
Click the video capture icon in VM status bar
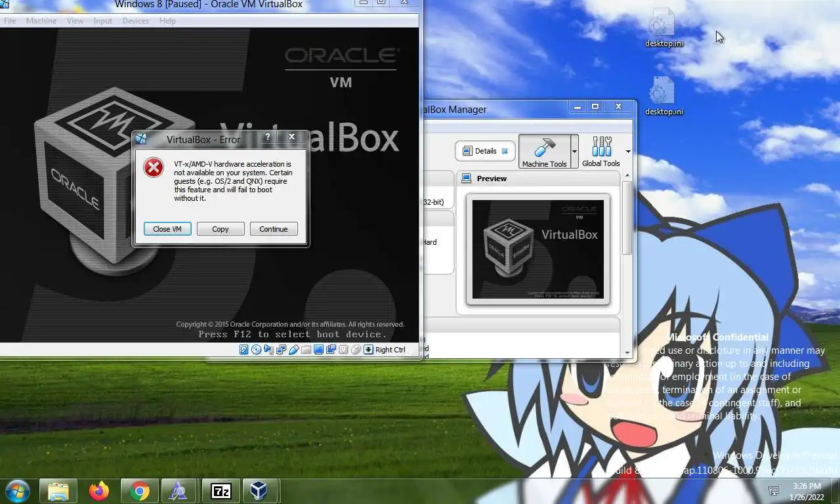331,350
